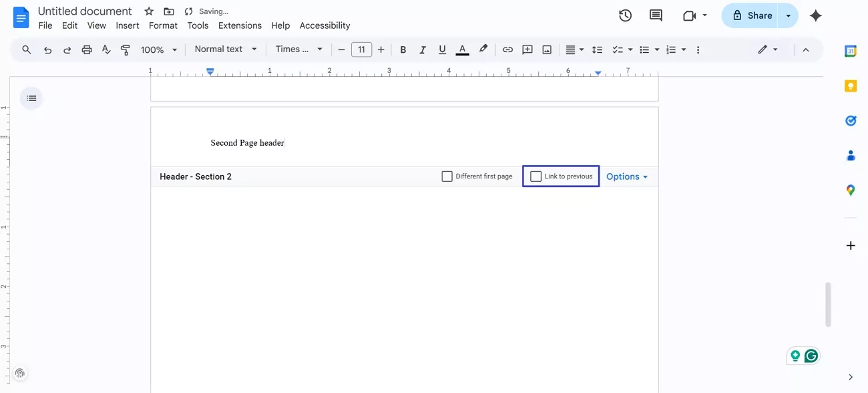Image resolution: width=868 pixels, height=393 pixels.
Task: Insert an image
Action: pyautogui.click(x=546, y=49)
